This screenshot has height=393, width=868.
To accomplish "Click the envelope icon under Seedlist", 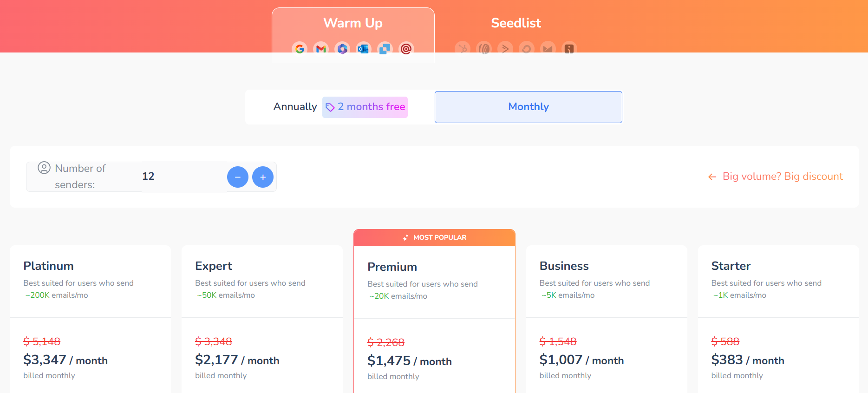I will point(548,49).
